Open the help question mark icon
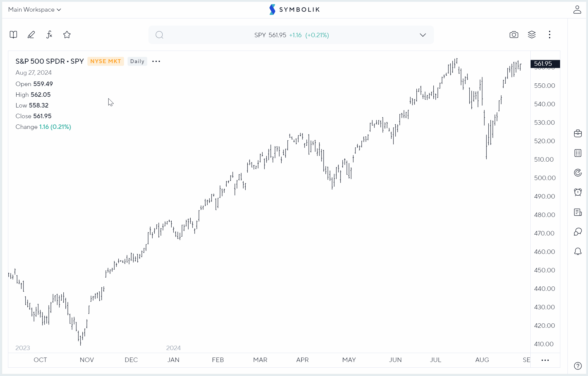The image size is (588, 376). [x=578, y=366]
